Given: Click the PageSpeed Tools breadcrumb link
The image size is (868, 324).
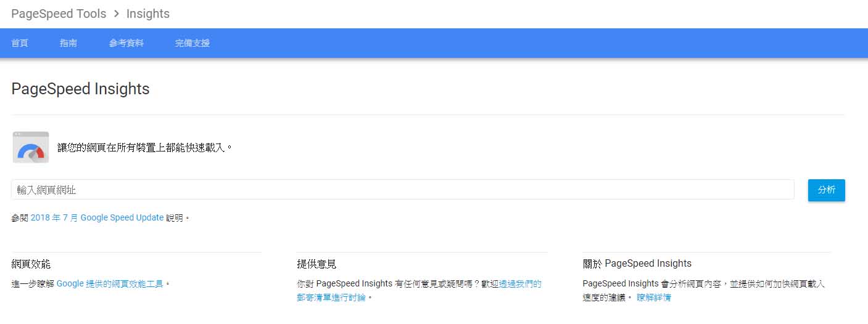Looking at the screenshot, I should (x=59, y=14).
